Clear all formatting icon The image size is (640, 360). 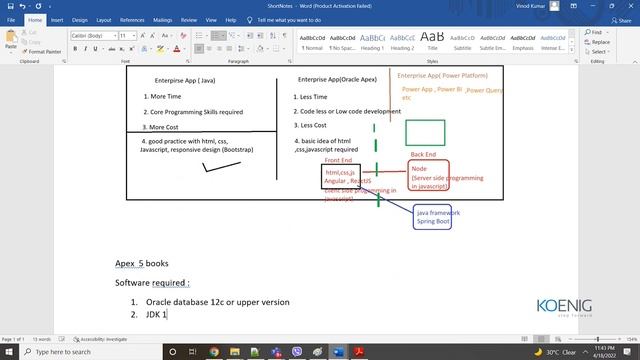[183, 36]
